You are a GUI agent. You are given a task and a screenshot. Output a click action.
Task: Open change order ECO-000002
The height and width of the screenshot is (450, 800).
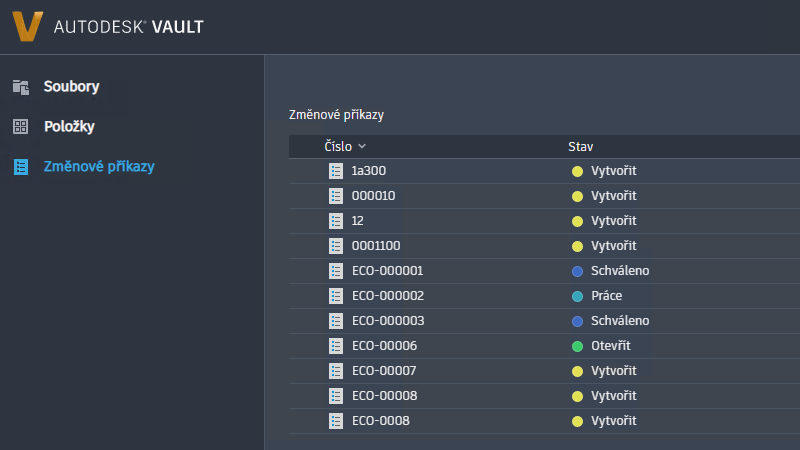coord(388,296)
